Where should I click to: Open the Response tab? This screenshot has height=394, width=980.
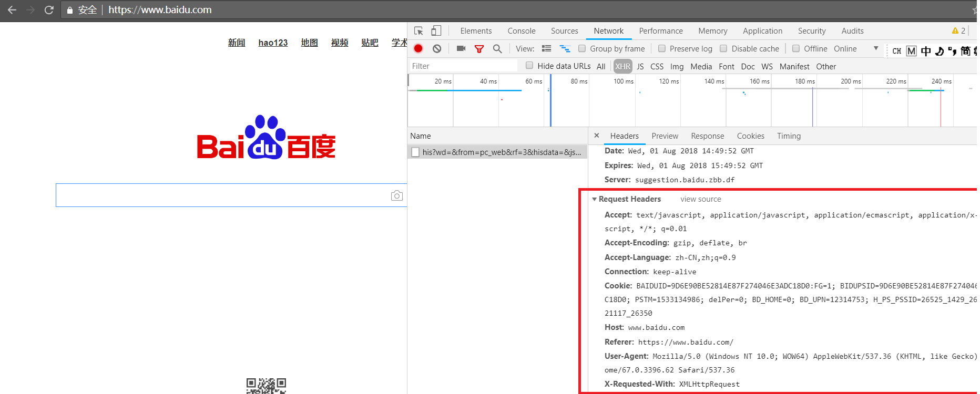tap(707, 136)
